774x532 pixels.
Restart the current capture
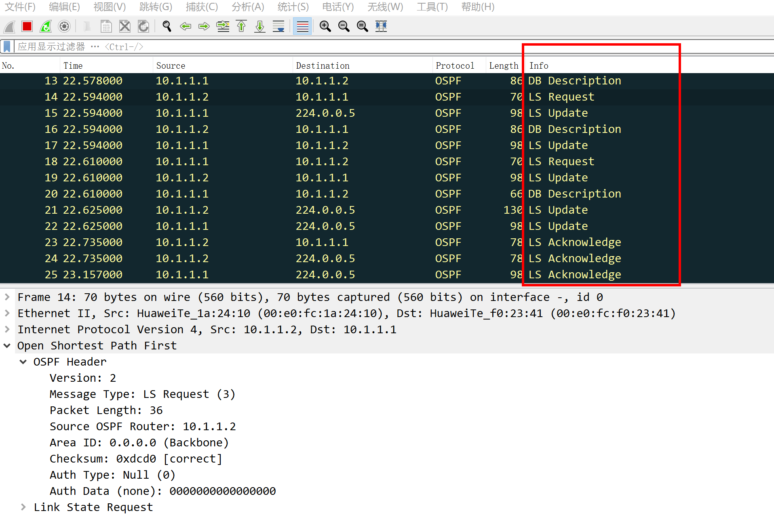click(x=46, y=27)
